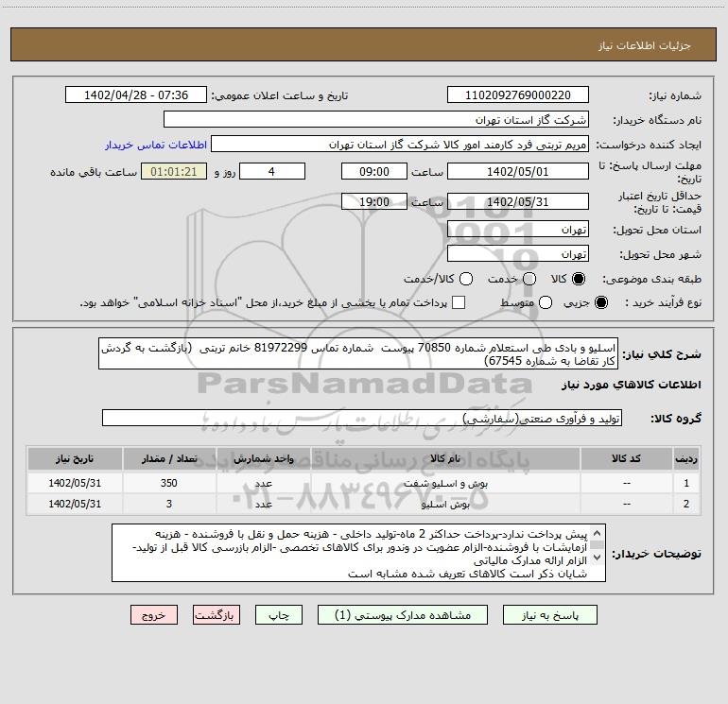Click the پاسخ به نیاز button

pyautogui.click(x=549, y=615)
